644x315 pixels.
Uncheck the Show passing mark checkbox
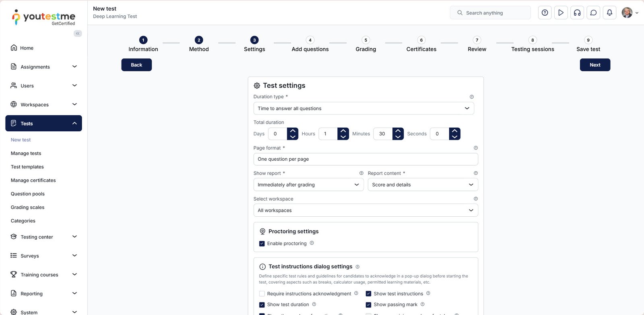[x=368, y=305]
